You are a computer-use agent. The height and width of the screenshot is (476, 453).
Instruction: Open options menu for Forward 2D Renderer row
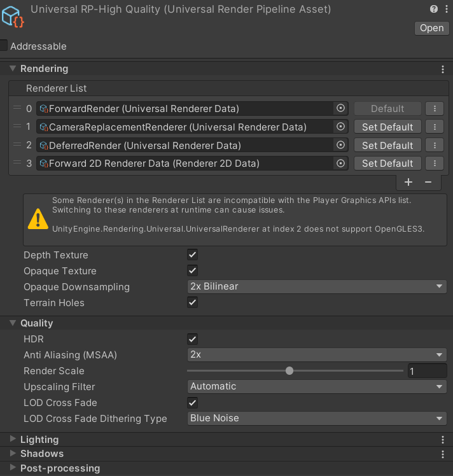click(434, 164)
